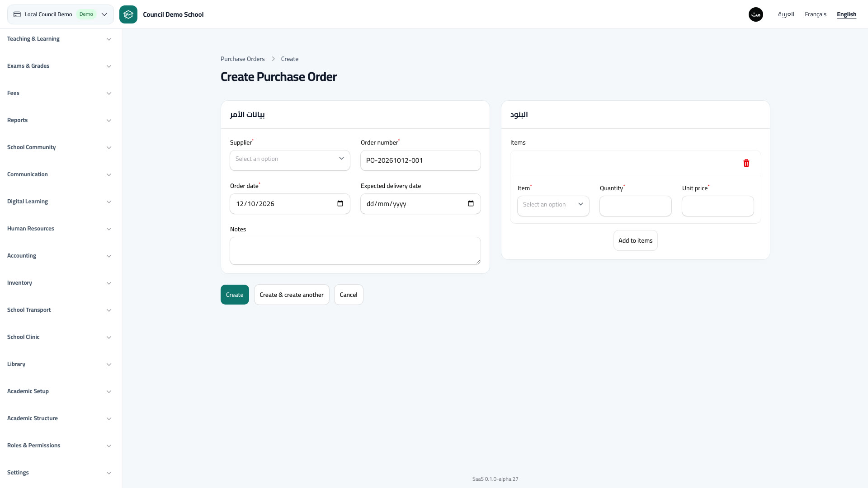Focus the Unit price input field
Viewport: 868px width, 488px height.
[x=718, y=206]
